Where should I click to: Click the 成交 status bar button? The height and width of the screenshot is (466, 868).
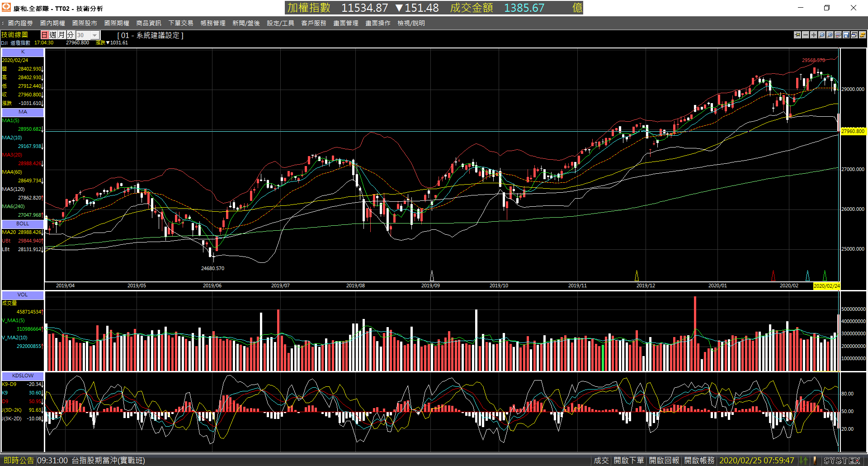(x=601, y=461)
